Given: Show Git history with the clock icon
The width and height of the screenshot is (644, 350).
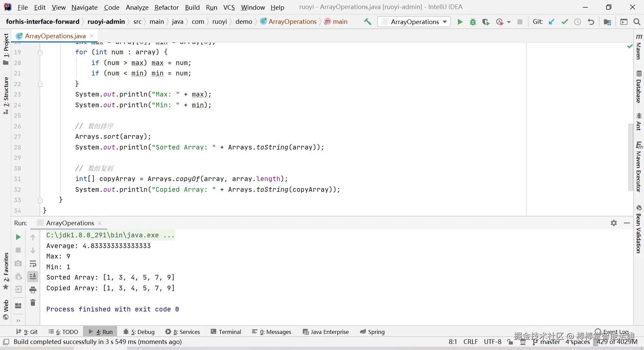Looking at the screenshot, I should coord(578,22).
